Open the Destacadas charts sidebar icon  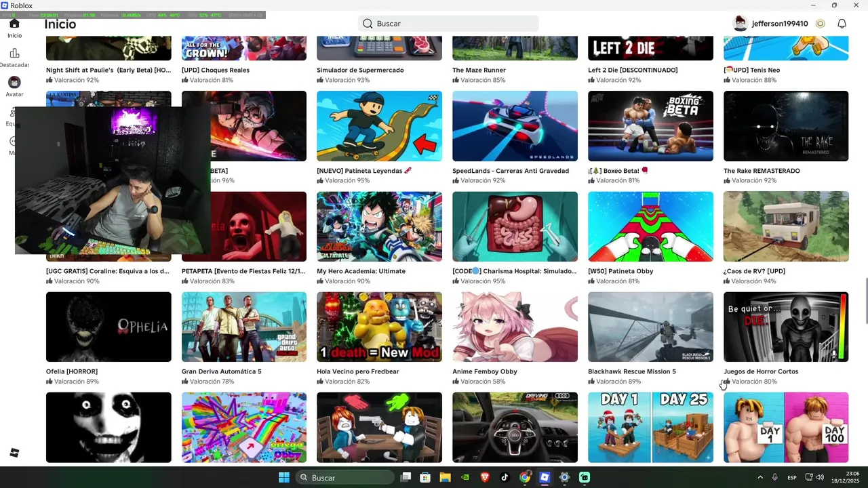14,54
